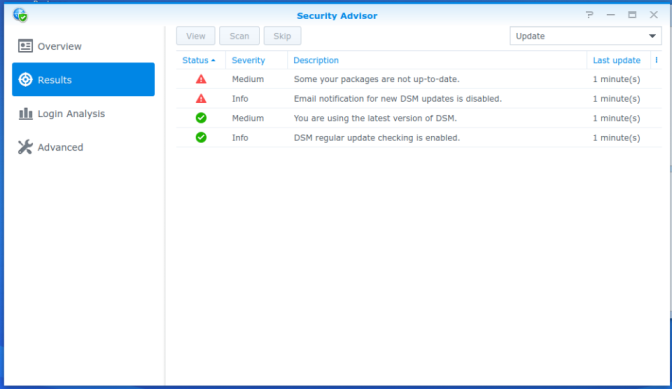Click the Security Advisor app icon
This screenshot has height=389, width=672.
tap(20, 15)
